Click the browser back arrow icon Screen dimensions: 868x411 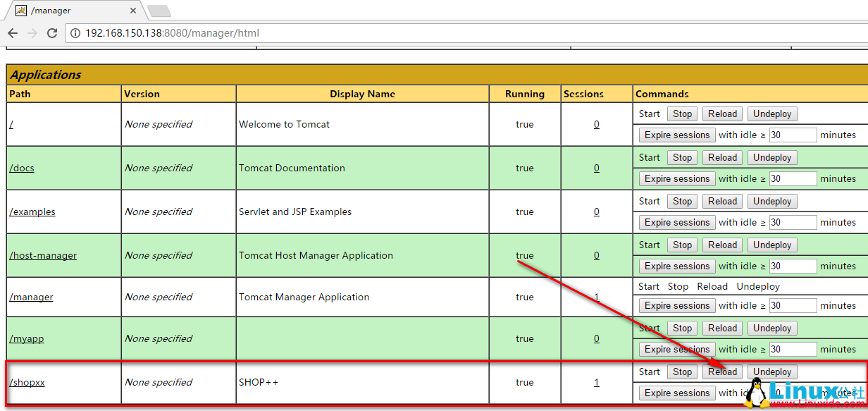pos(13,33)
